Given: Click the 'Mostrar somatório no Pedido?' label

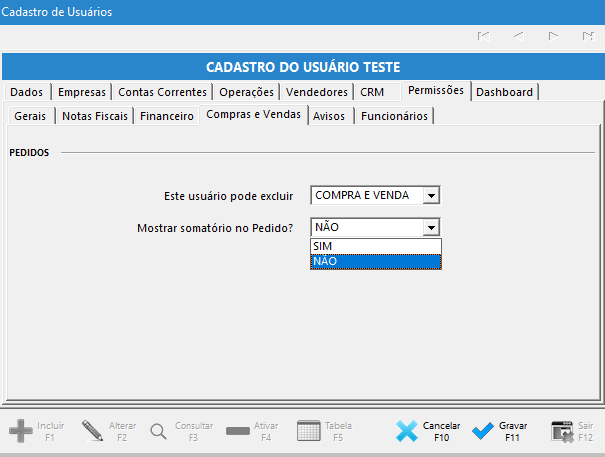Looking at the screenshot, I should 215,228.
